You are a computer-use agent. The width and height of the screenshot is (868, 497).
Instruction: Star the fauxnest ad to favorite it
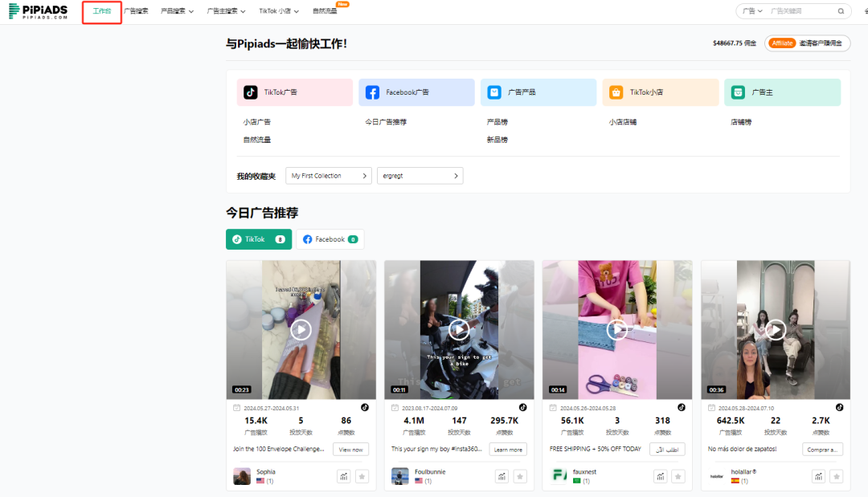(x=678, y=475)
